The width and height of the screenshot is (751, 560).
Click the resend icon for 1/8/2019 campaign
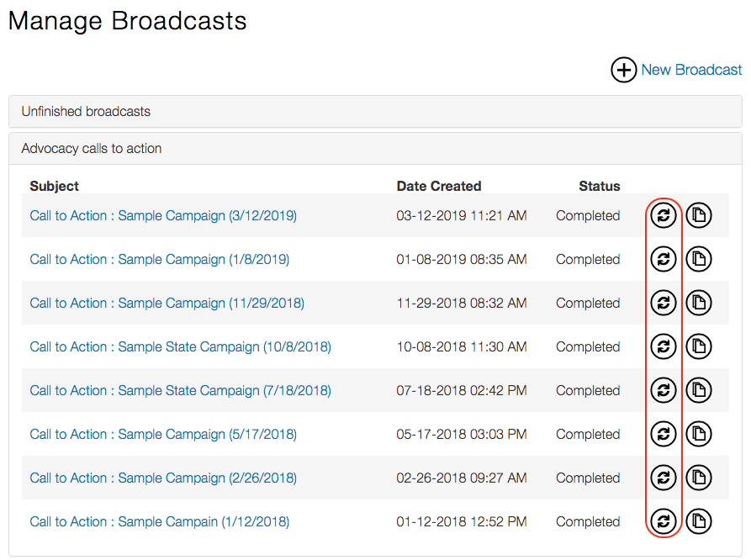[x=664, y=260]
